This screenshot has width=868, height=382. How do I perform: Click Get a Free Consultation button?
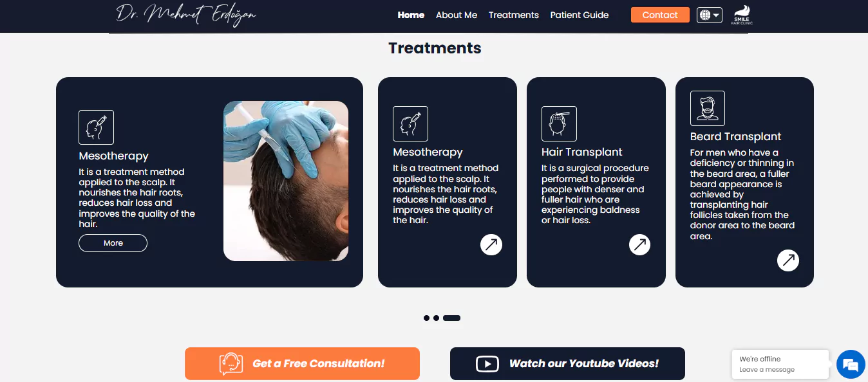(x=302, y=363)
